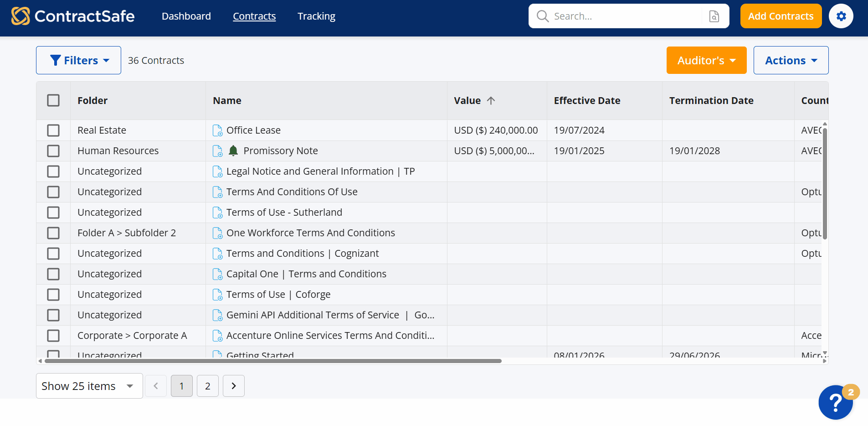868x426 pixels.
Task: Open Terms And Conditions Of Use contract
Action: click(x=292, y=192)
